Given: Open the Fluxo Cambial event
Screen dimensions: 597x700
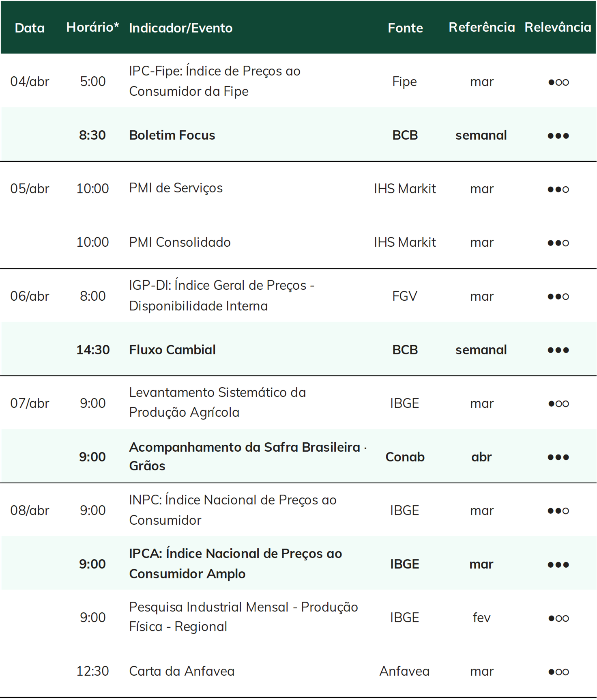Looking at the screenshot, I should 172,350.
